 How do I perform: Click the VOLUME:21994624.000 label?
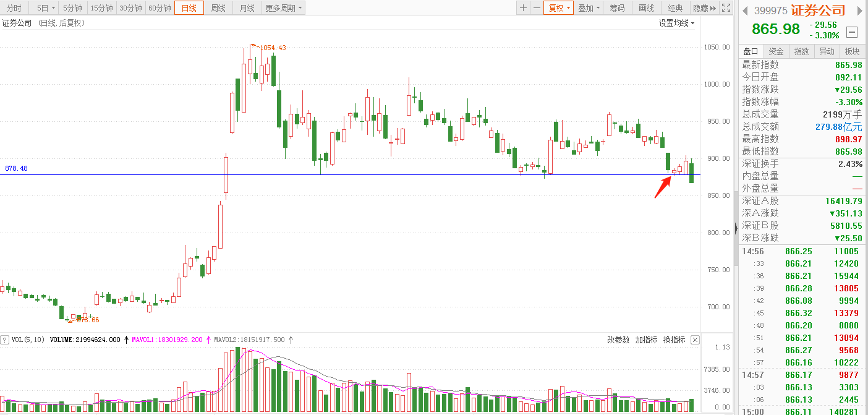[x=85, y=340]
